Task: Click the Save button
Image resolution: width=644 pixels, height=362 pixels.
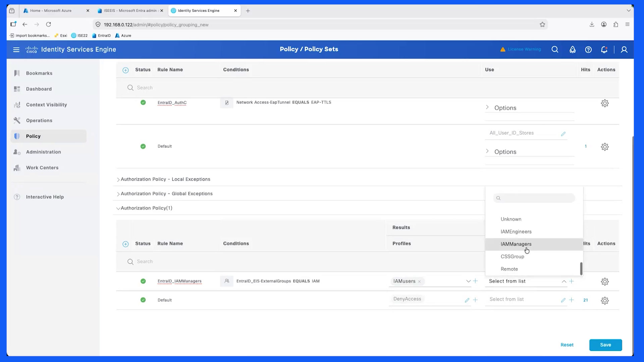Action: coord(605,345)
